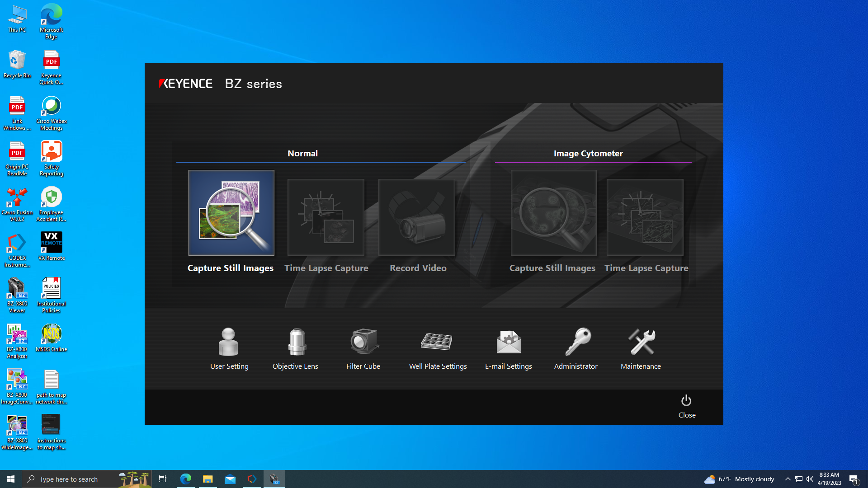Open BZ-X800 Viewer desktop shortcut
This screenshot has width=868, height=488.
[x=17, y=295]
